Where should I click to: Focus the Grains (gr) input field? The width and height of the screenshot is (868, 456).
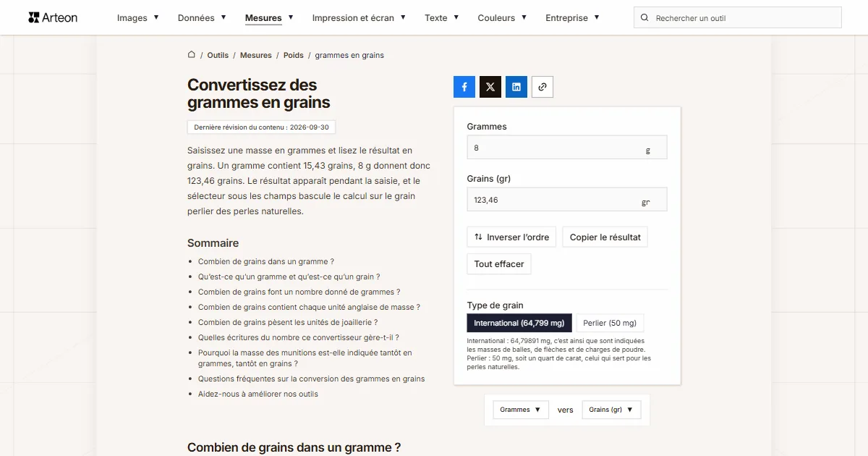point(567,200)
